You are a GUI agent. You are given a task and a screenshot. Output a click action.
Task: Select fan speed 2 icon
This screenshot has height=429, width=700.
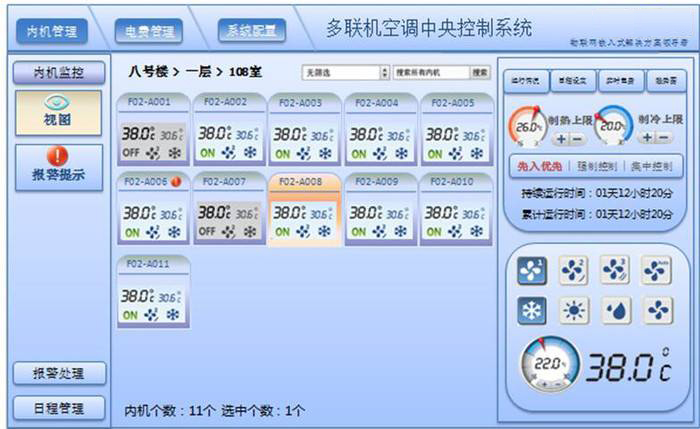573,270
